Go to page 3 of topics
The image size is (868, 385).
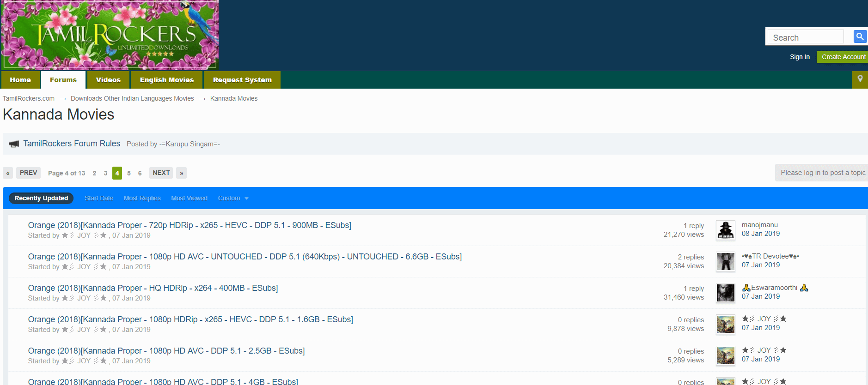[x=105, y=173]
